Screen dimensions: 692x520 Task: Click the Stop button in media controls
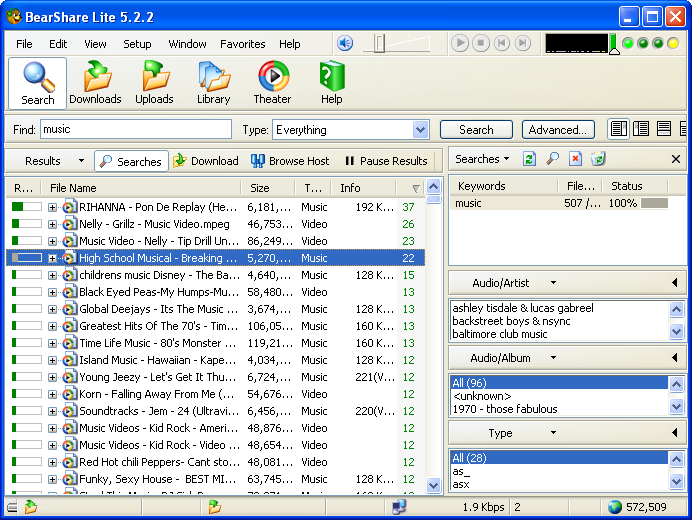pos(481,43)
